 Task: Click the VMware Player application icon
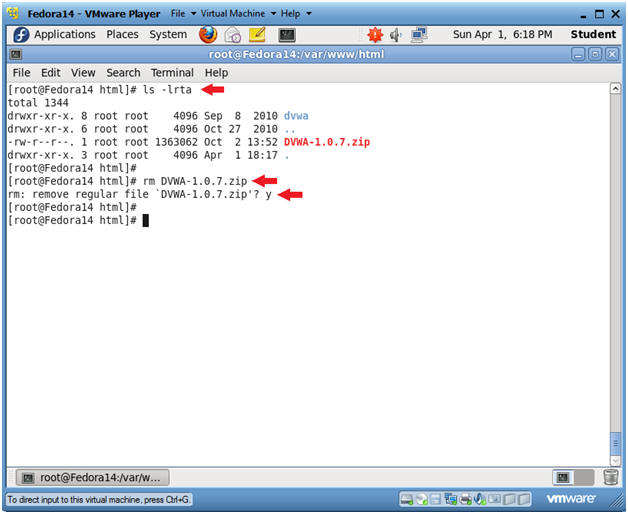point(13,13)
